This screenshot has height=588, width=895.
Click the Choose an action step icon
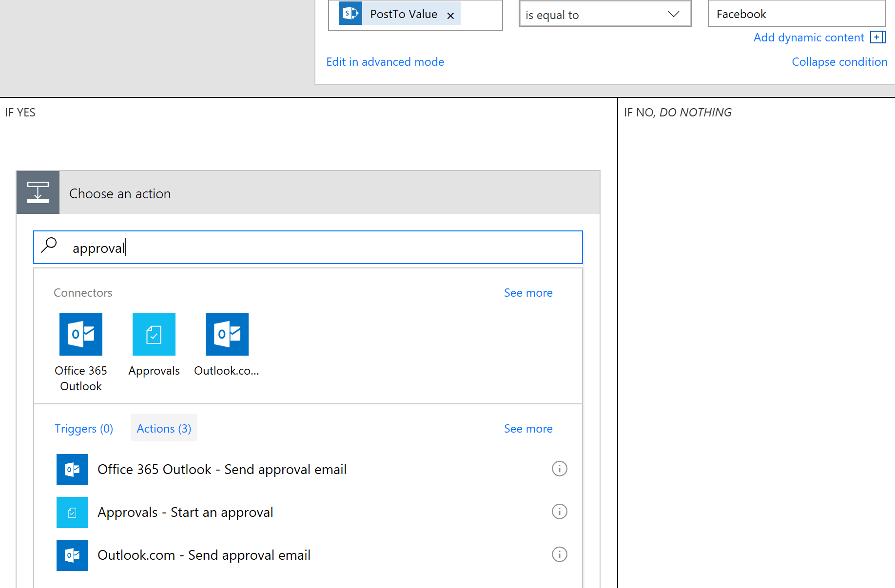[38, 192]
